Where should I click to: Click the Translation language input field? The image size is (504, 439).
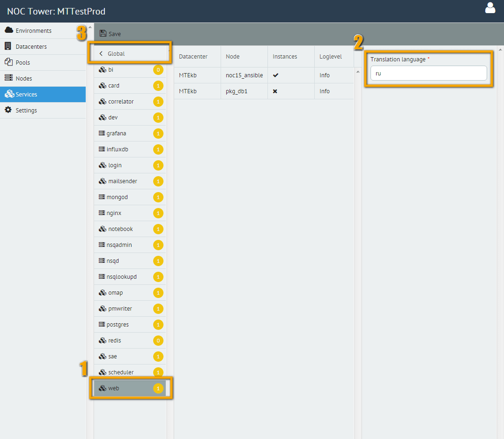tap(429, 74)
